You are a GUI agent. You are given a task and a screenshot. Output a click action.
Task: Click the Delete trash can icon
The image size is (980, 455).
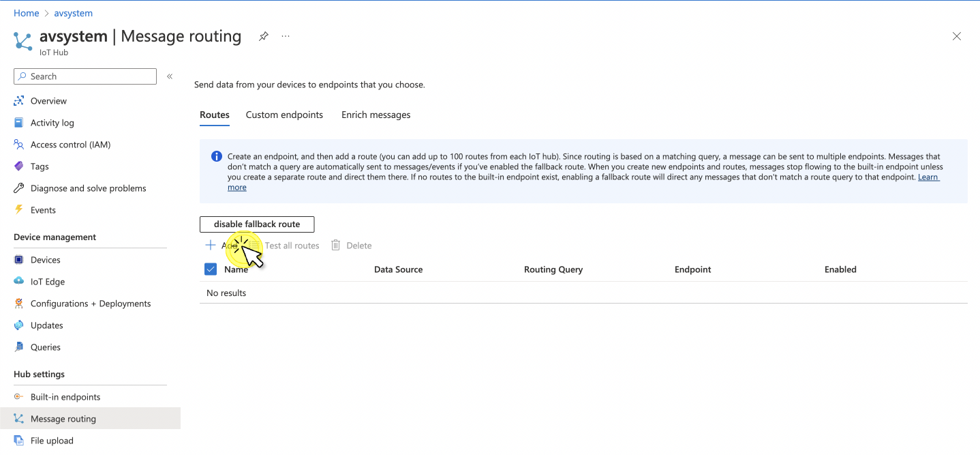pos(335,245)
